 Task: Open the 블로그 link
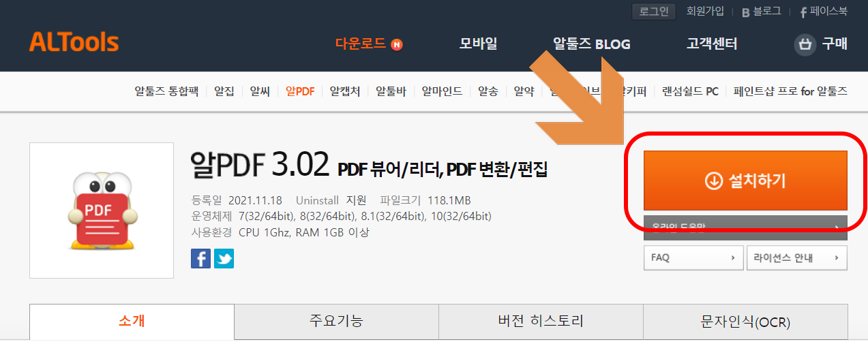coord(762,12)
